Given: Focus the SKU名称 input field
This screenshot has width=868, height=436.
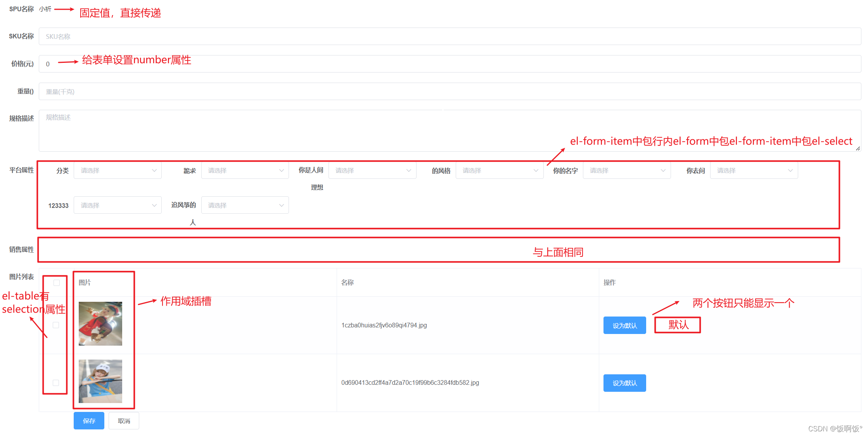Looking at the screenshot, I should (450, 36).
